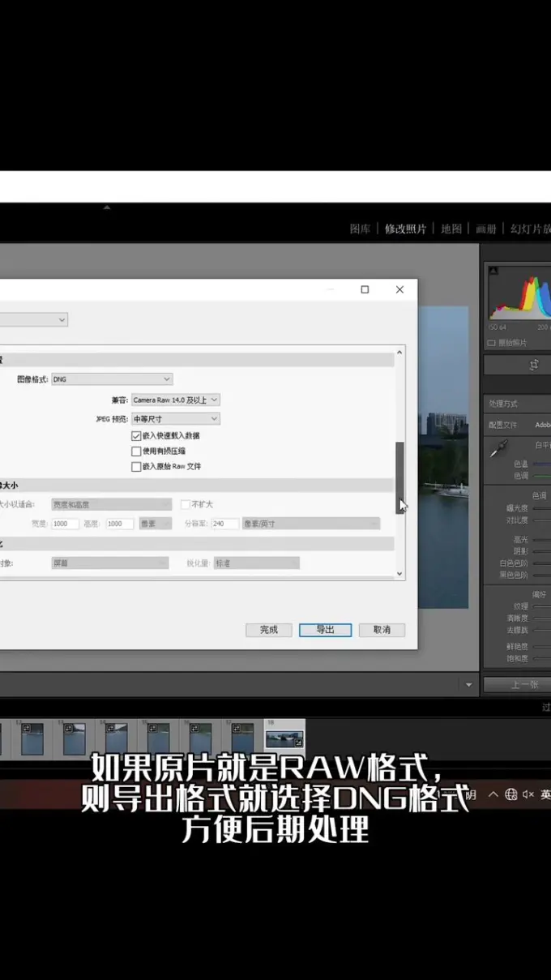Open the 标准 sharpening amount dropdown
The width and height of the screenshot is (551, 980).
[257, 563]
